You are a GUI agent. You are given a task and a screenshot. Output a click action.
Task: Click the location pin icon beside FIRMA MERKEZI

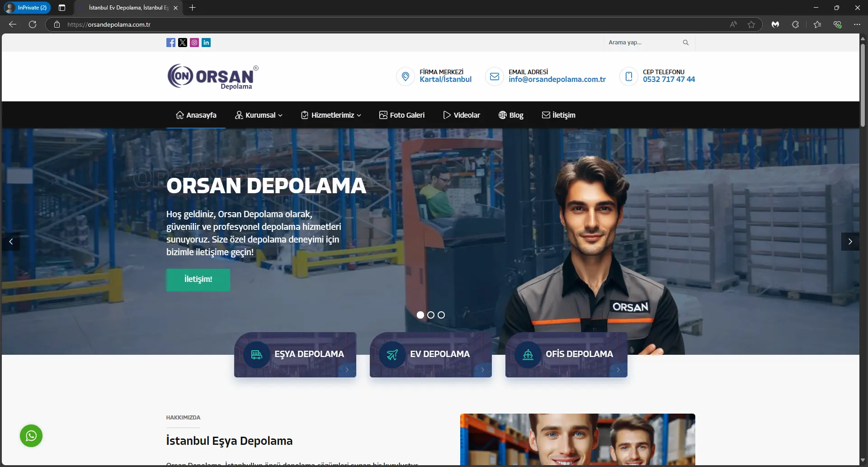[405, 76]
